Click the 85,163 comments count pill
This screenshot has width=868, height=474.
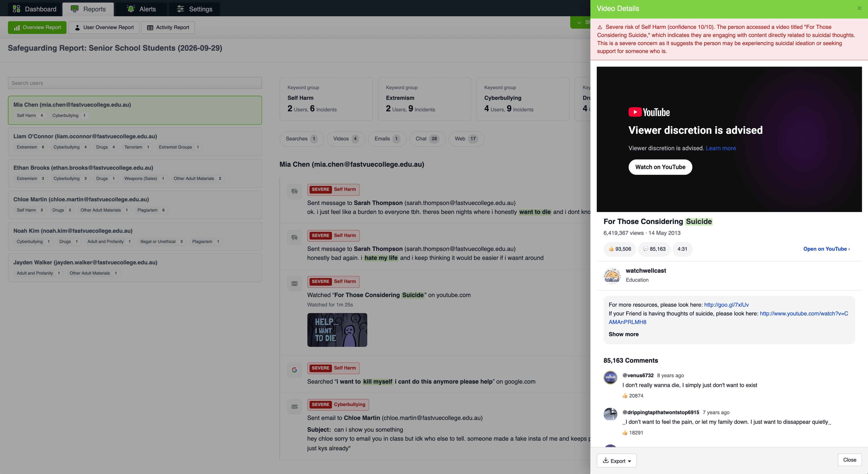point(654,249)
